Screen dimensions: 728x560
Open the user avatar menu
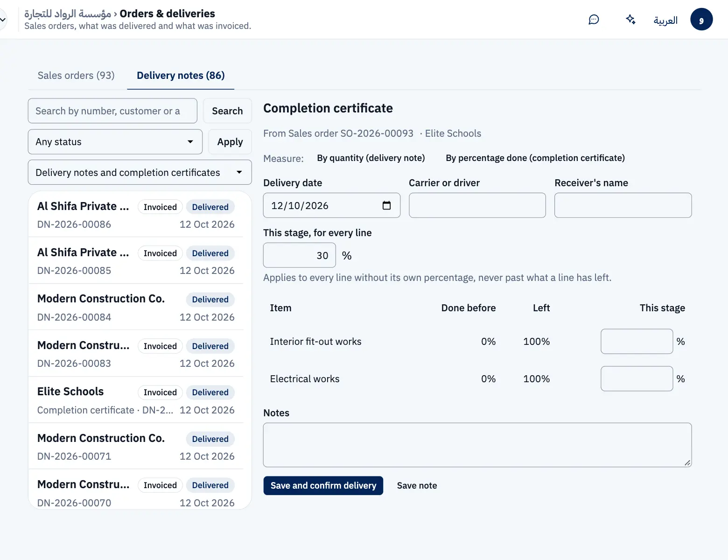click(701, 20)
